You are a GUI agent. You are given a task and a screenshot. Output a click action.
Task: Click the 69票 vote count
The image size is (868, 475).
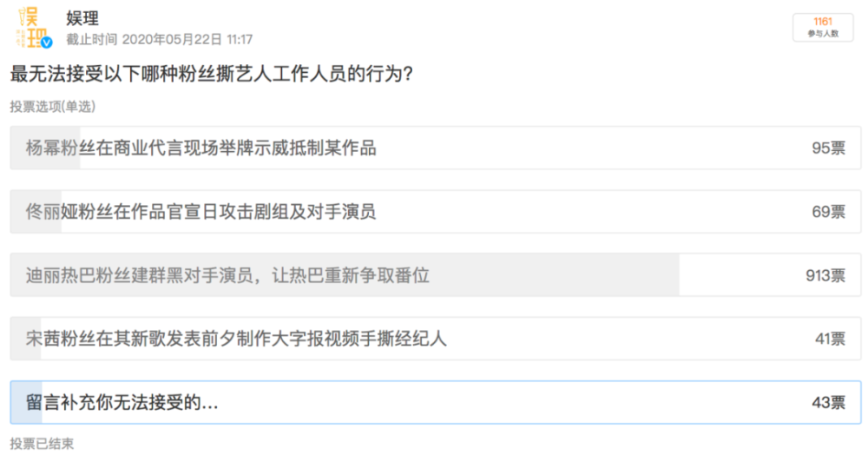pos(828,212)
